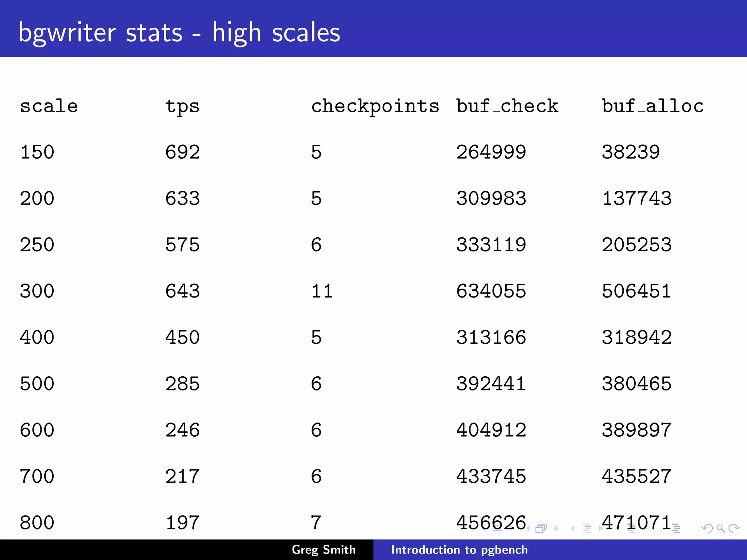
Task: Click scale value 600
Action: (37, 430)
